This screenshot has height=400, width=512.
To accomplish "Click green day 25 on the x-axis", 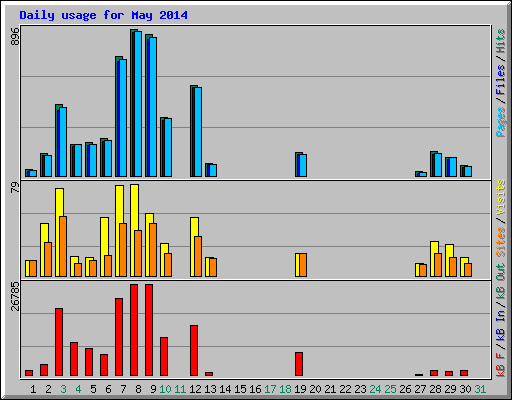I will 390,389.
